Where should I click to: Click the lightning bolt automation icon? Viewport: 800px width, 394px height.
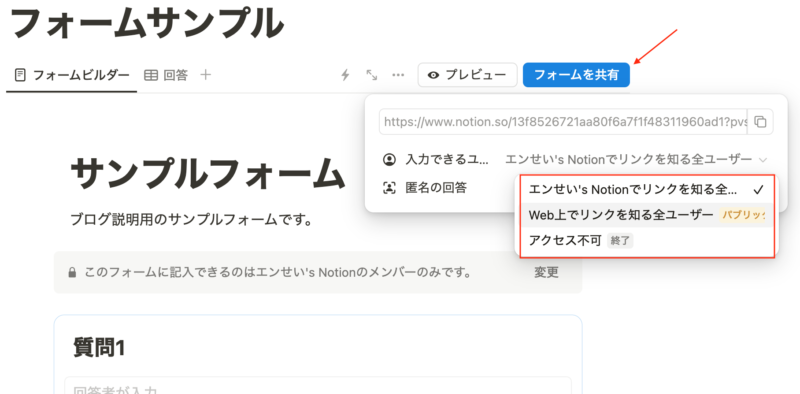click(x=345, y=76)
